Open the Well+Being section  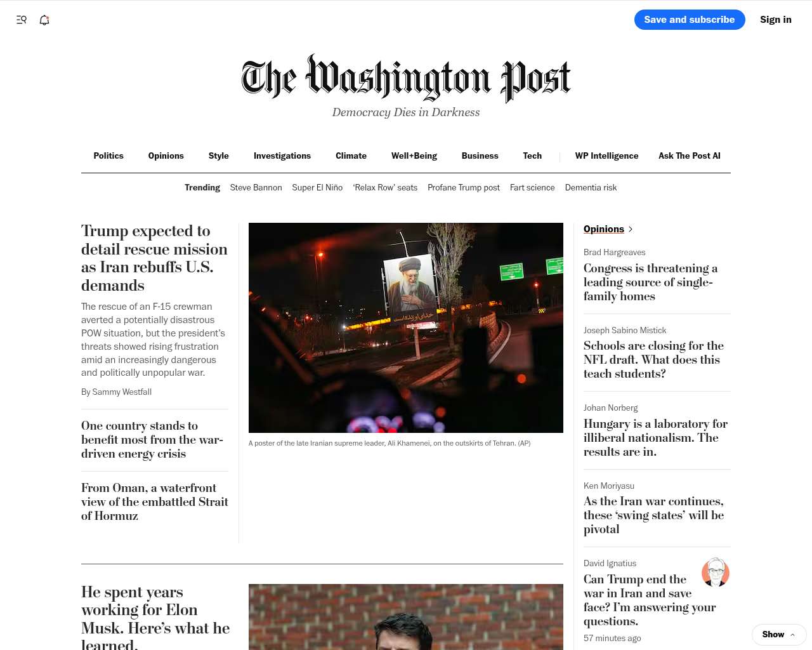click(x=414, y=156)
